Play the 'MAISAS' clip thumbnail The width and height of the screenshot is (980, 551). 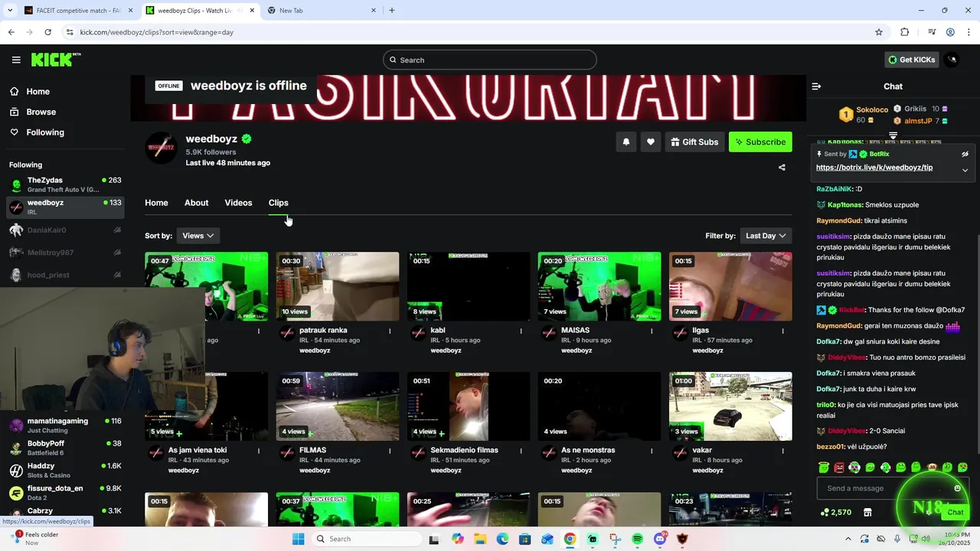599,286
